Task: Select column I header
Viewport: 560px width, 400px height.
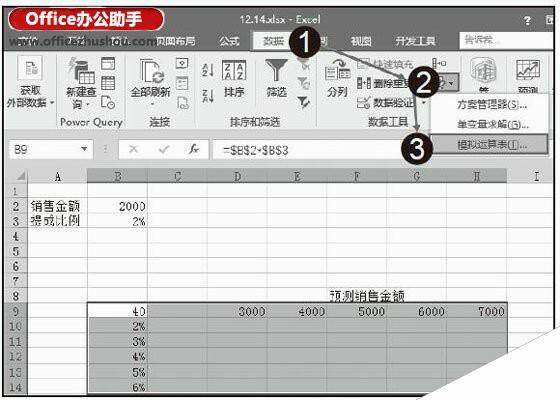Action: 536,176
